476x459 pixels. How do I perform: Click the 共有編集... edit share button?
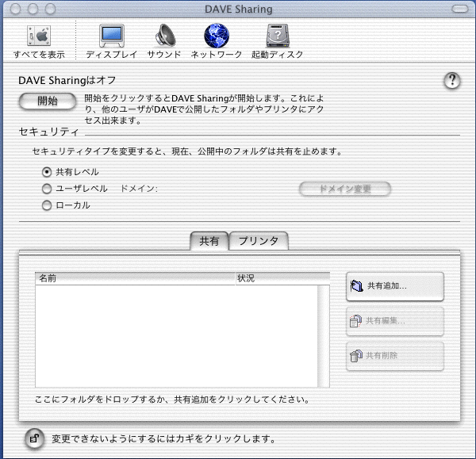395,321
